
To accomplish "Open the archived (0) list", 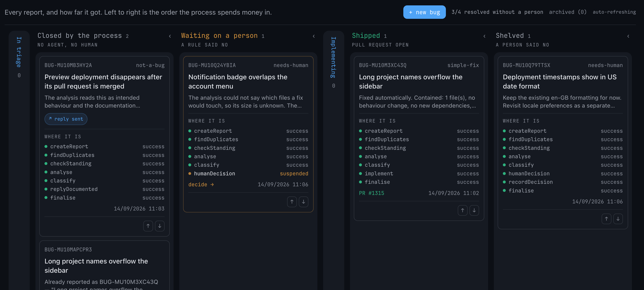I will coord(567,12).
